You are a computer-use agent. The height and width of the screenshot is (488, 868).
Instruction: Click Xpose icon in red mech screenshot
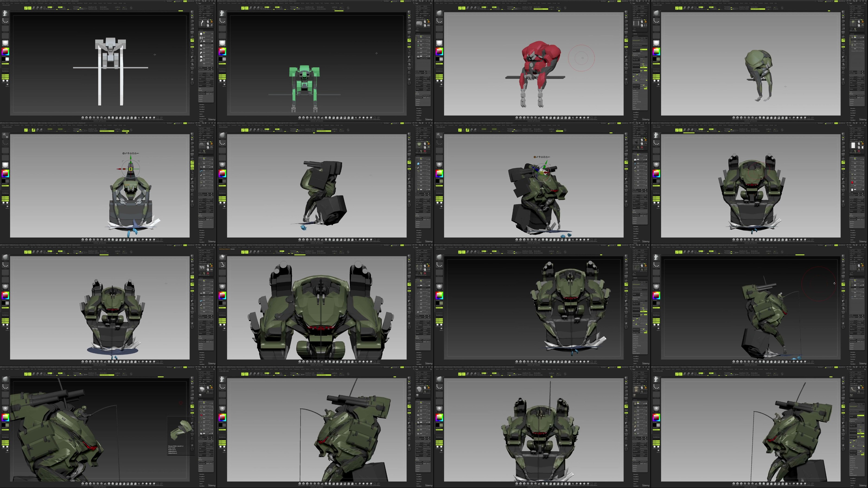(x=626, y=83)
